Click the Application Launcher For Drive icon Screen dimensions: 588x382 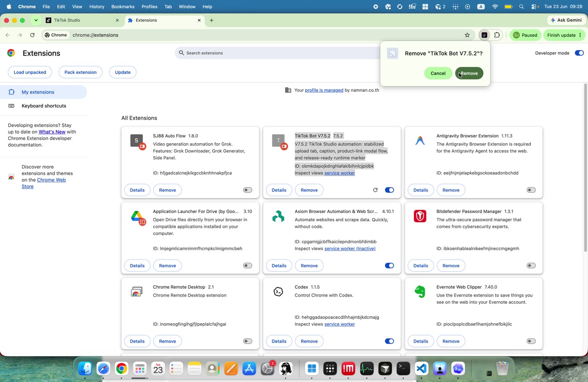tap(137, 217)
